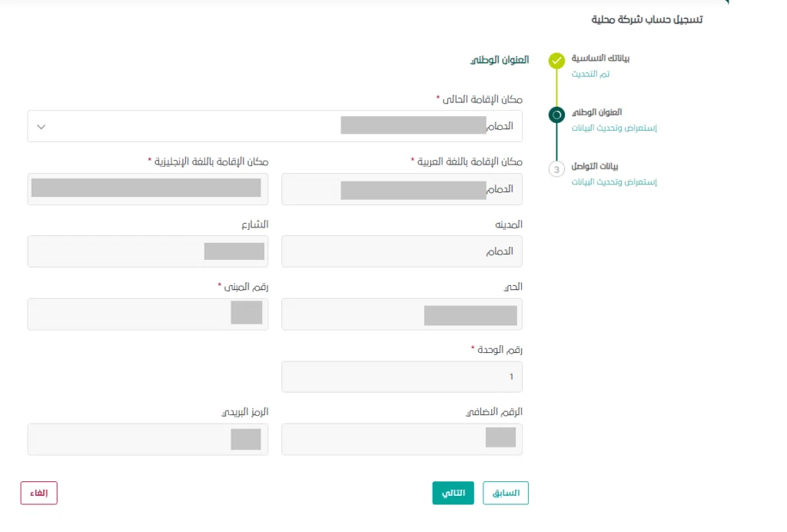
Task: Click the الحي input field
Action: 401,314
